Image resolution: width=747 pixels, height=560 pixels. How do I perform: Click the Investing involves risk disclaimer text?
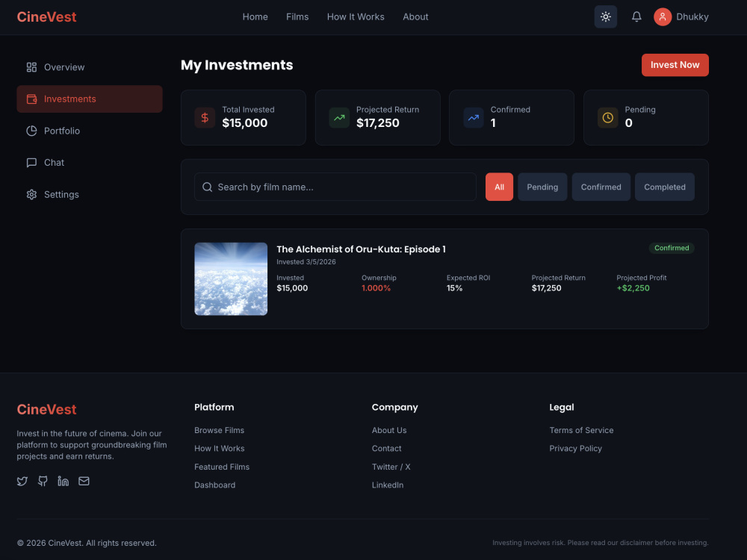click(x=601, y=543)
